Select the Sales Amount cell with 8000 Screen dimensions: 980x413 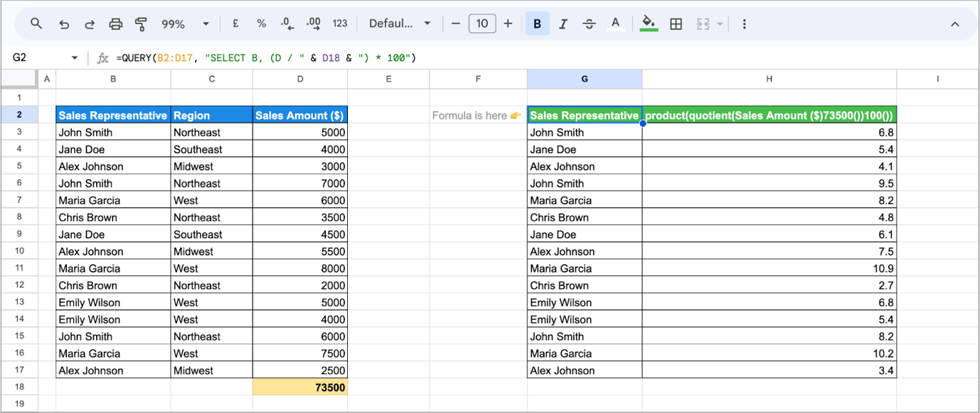coord(300,268)
